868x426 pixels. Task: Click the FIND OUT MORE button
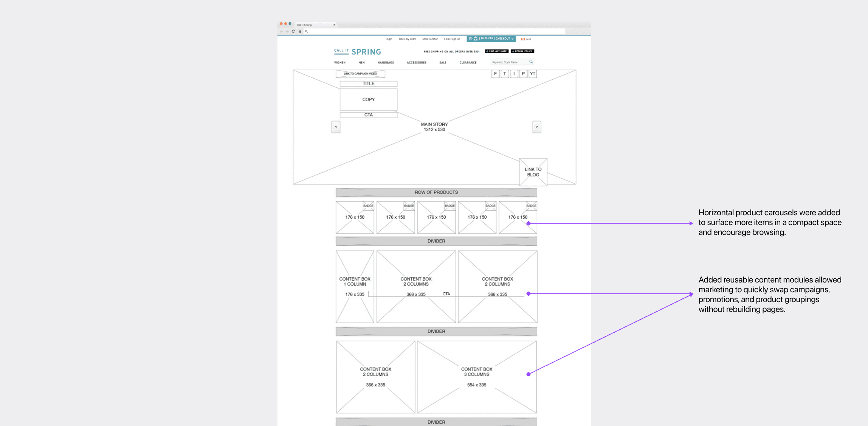[x=496, y=51]
